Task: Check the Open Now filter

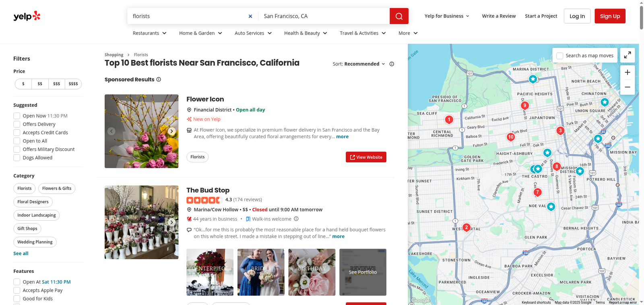Action: click(17, 116)
